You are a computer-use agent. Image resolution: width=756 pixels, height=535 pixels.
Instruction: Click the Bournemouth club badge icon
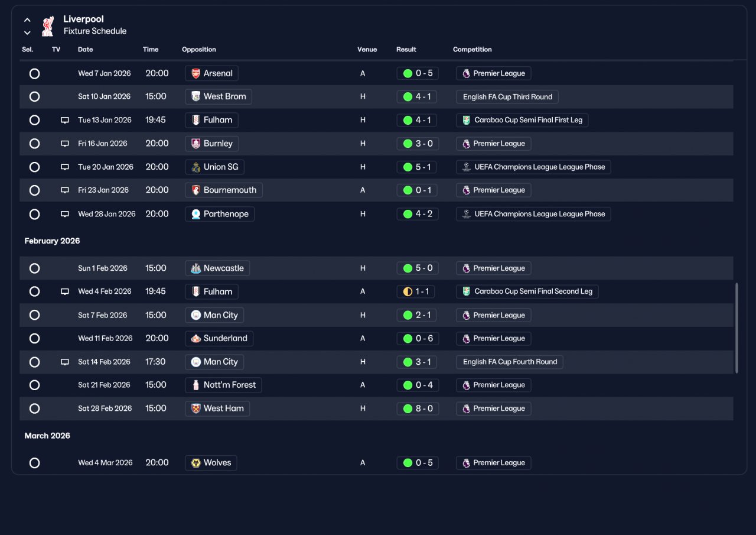196,190
